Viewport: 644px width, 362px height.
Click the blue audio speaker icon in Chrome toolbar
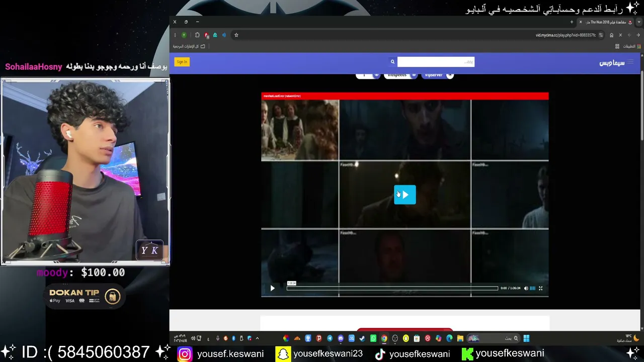[x=224, y=35]
